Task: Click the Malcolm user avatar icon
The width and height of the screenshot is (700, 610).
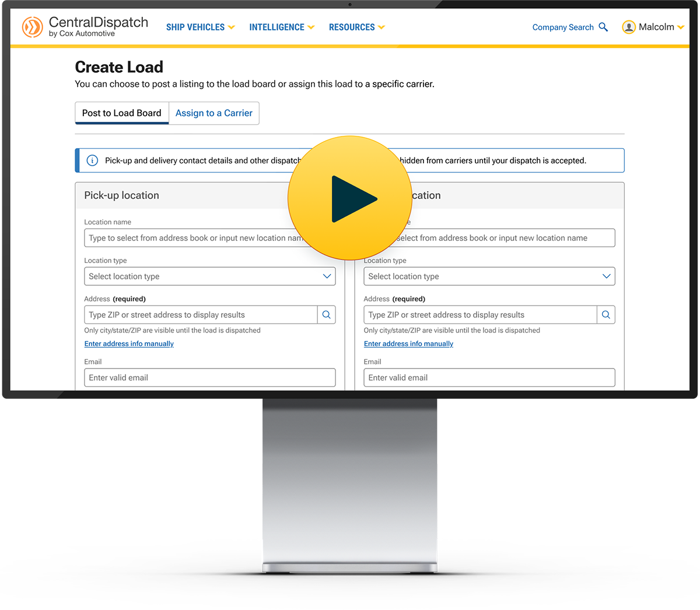Action: [x=629, y=27]
